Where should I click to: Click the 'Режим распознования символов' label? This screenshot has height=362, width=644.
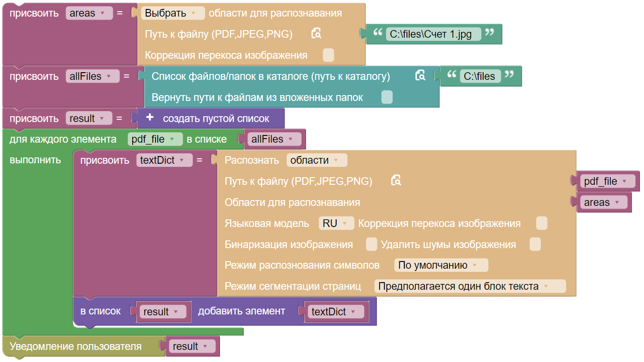point(302,265)
